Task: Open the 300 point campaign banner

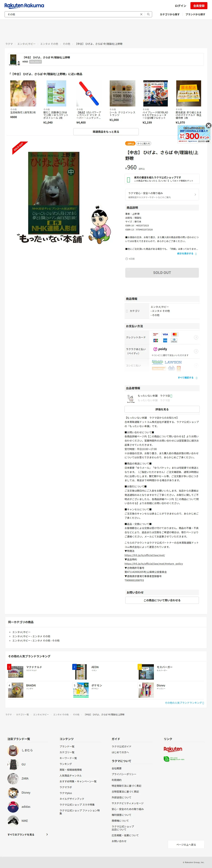Action: point(194,135)
